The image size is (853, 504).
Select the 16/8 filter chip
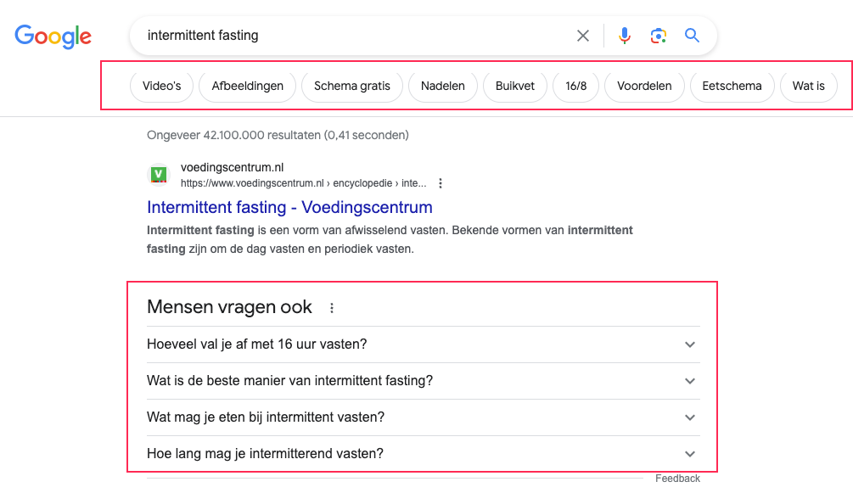575,86
